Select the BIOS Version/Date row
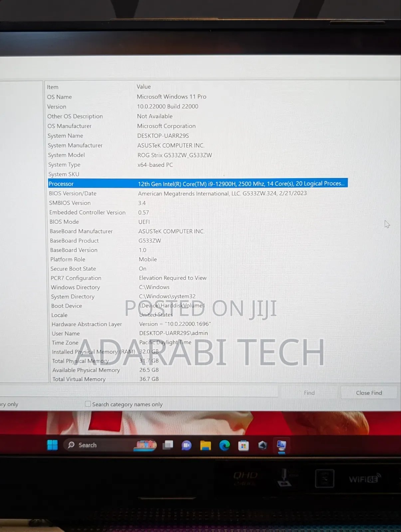This screenshot has height=532, width=401. click(198, 193)
